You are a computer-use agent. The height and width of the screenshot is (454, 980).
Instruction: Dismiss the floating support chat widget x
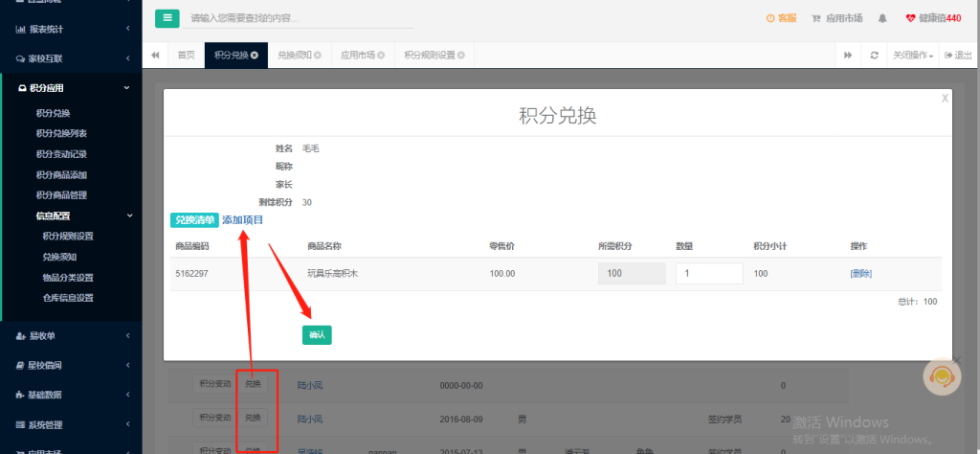(x=957, y=359)
